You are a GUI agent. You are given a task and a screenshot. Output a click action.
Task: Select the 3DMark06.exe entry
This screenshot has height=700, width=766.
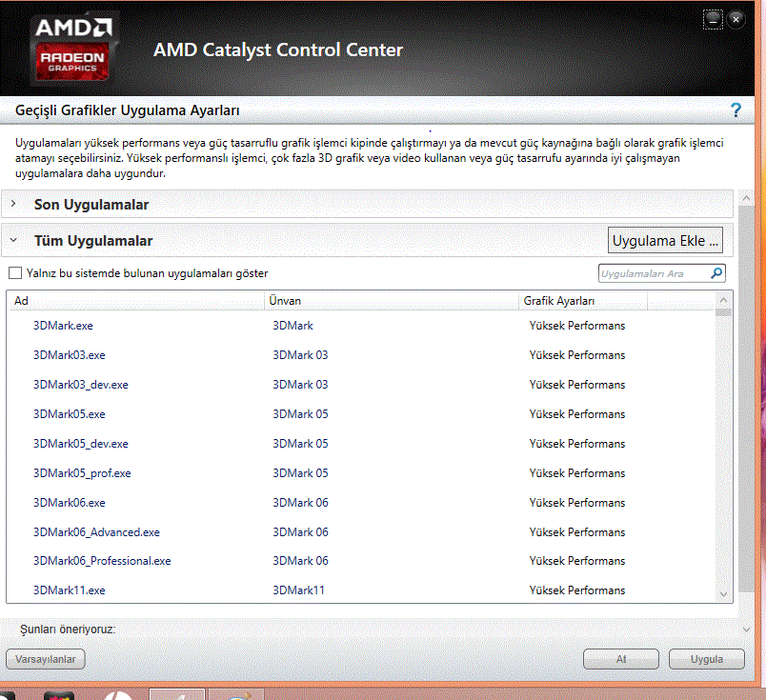69,503
